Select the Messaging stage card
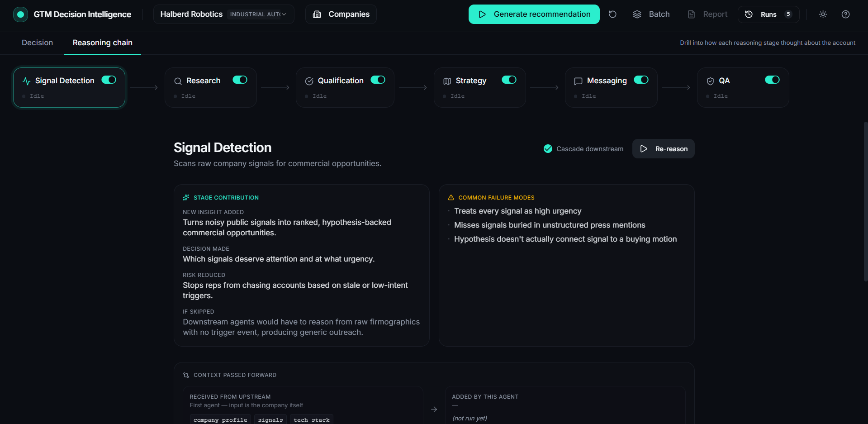 click(611, 88)
